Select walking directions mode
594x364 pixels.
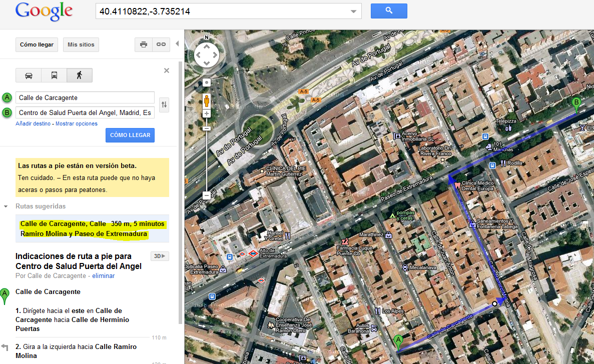(79, 75)
